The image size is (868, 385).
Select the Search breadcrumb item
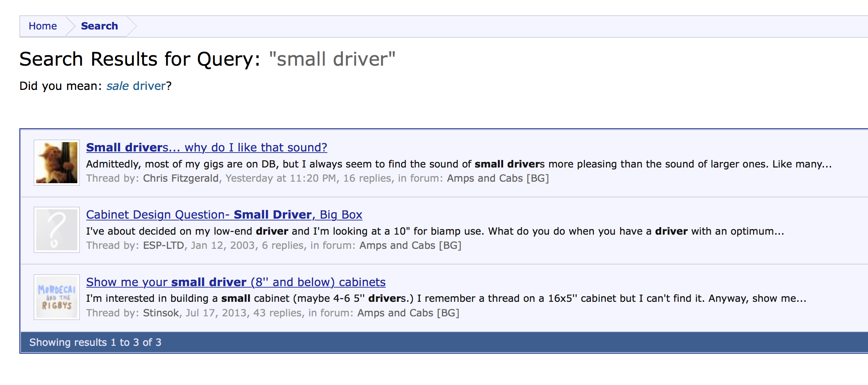pos(99,26)
